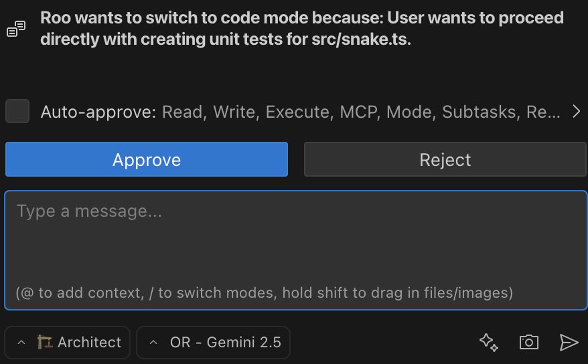The height and width of the screenshot is (364, 588).
Task: Focus the 'Type a message...' input box
Action: (295, 241)
